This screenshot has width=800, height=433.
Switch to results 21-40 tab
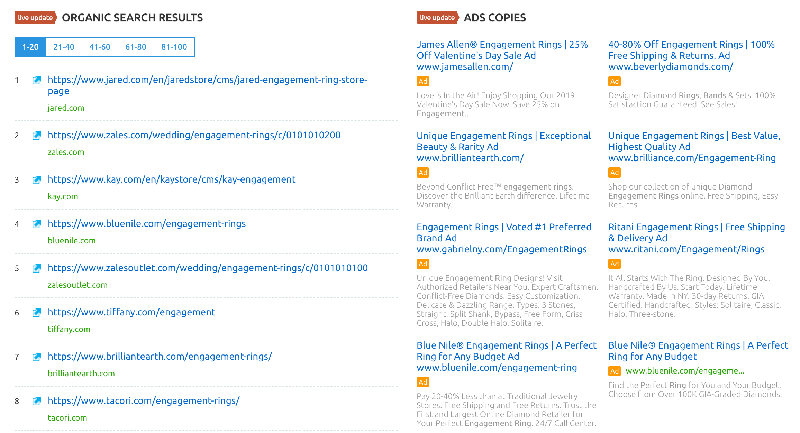64,47
